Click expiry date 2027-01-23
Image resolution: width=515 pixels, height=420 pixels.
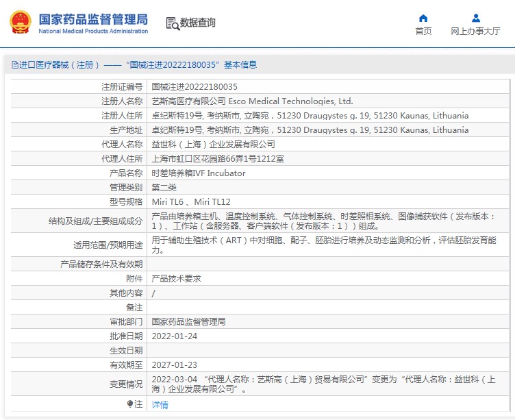pyautogui.click(x=175, y=365)
